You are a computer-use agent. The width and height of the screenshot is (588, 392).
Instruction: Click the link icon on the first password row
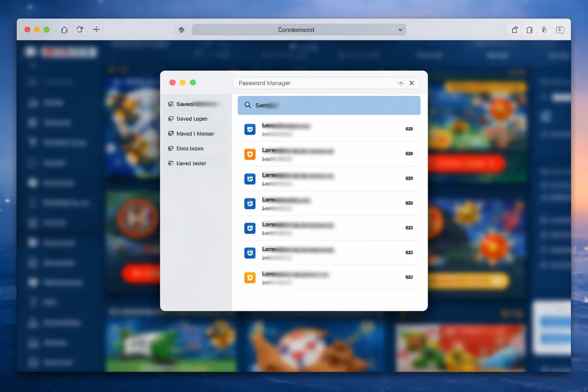[409, 129]
